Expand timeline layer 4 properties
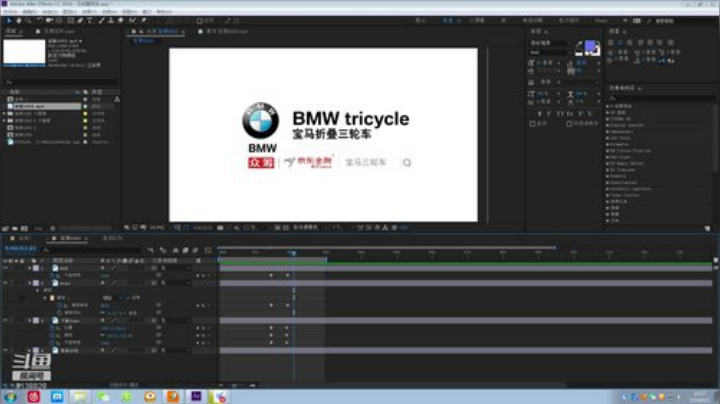 tap(30, 350)
